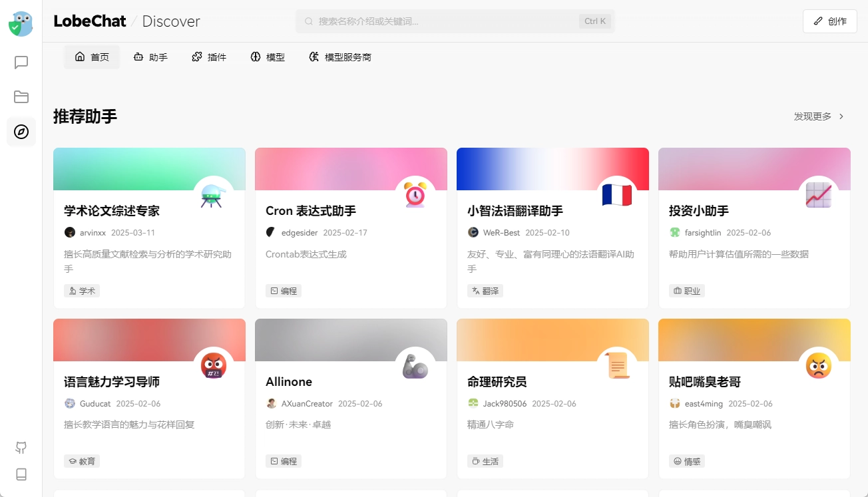Open the chat conversations panel in sidebar

coord(21,62)
